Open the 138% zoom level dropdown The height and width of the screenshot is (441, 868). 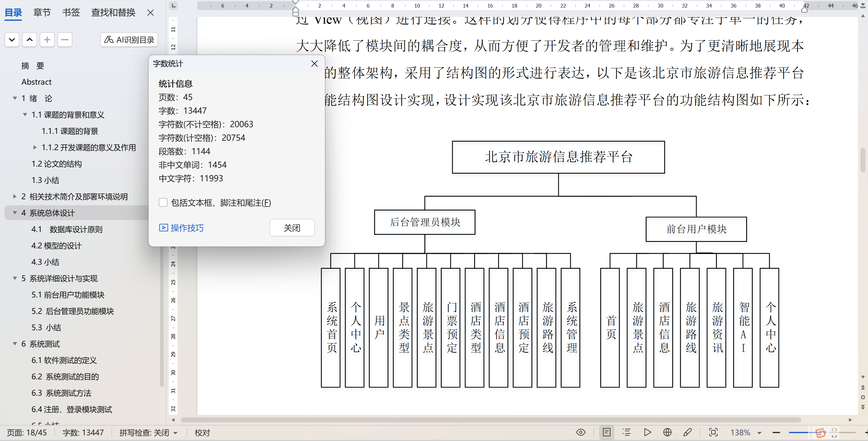pyautogui.click(x=759, y=433)
